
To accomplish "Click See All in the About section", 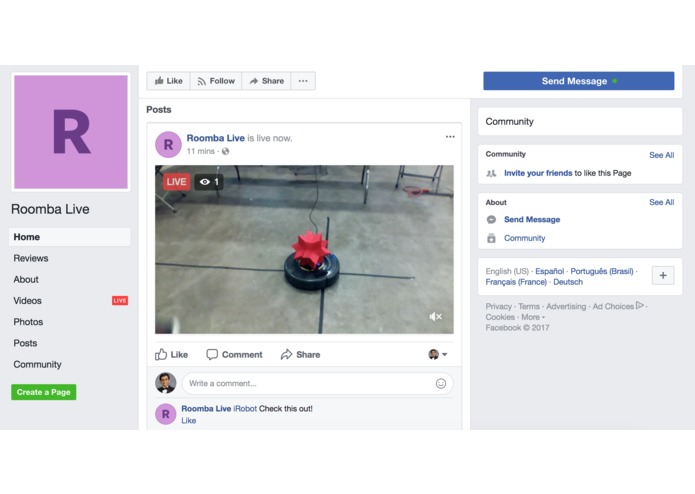I will (661, 202).
